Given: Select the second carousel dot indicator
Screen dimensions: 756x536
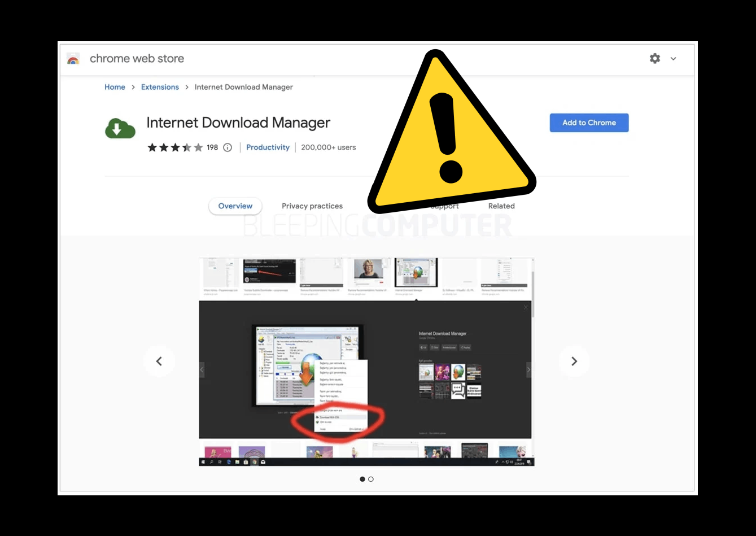Looking at the screenshot, I should coord(371,479).
